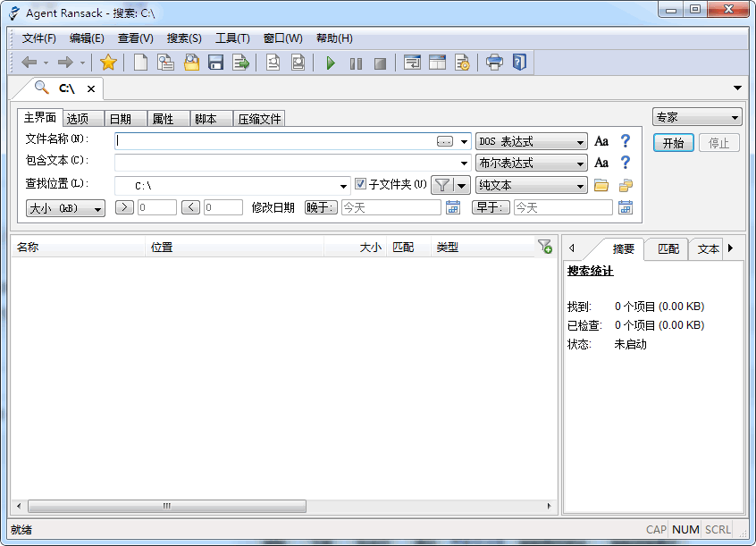
Task: Open Favorites via the star icon
Action: [108, 63]
